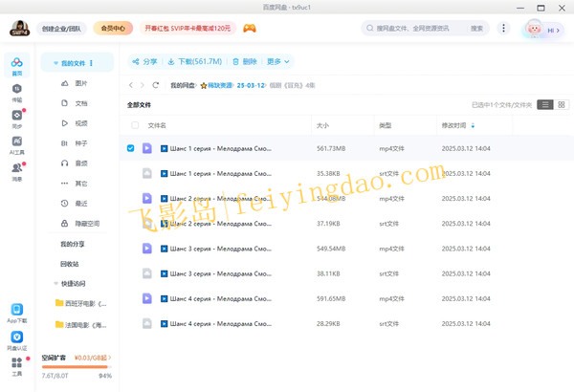This screenshot has height=392, width=574.
Task: Click the 网盘认证 shield icon
Action: tap(17, 337)
